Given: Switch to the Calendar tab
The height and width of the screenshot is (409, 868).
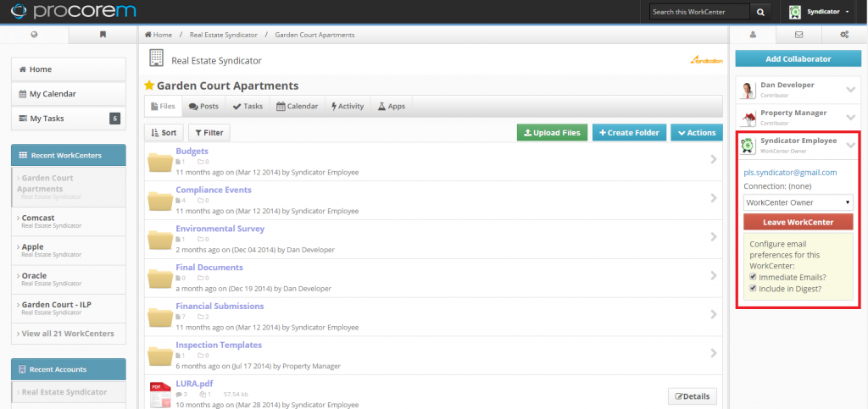Looking at the screenshot, I should 297,106.
